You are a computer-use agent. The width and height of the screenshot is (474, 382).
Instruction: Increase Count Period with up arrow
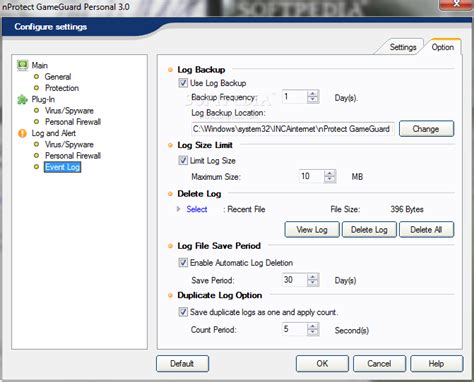click(313, 326)
